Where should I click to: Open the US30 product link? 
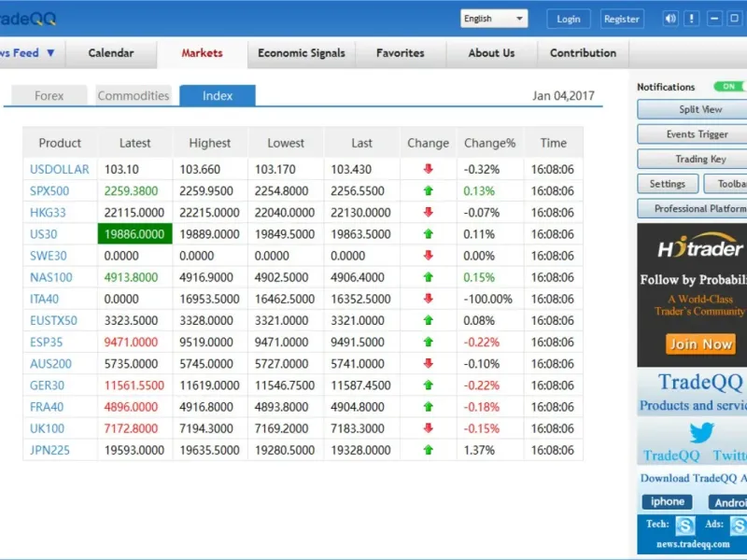tap(43, 234)
